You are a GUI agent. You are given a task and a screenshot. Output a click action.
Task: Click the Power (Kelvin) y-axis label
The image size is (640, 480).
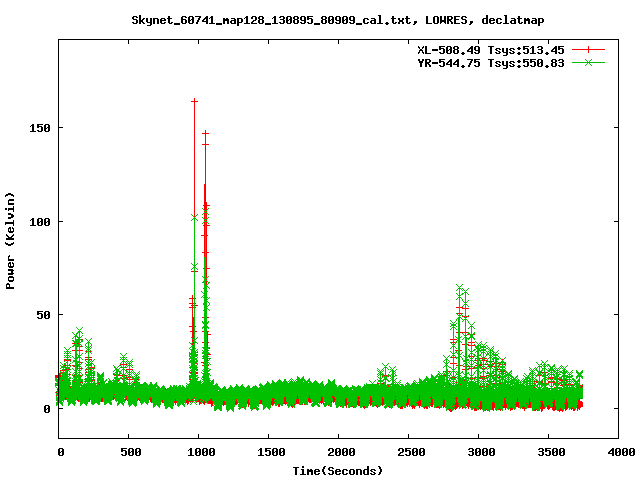(x=10, y=241)
